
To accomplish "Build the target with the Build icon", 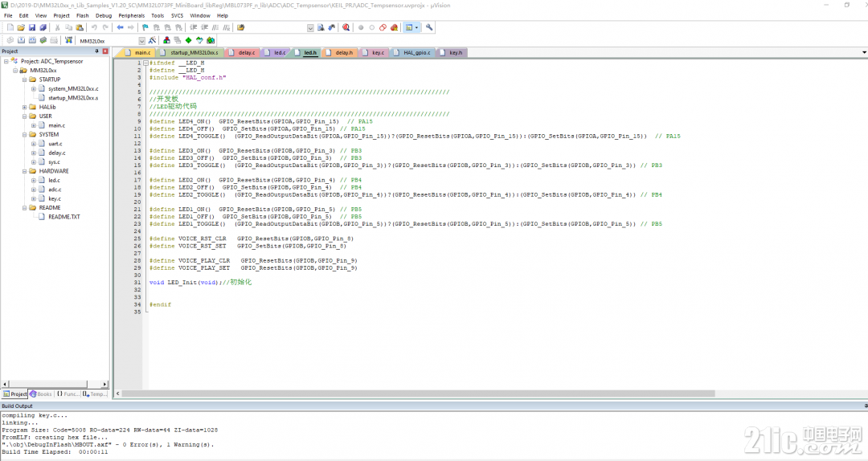I will 21,40.
